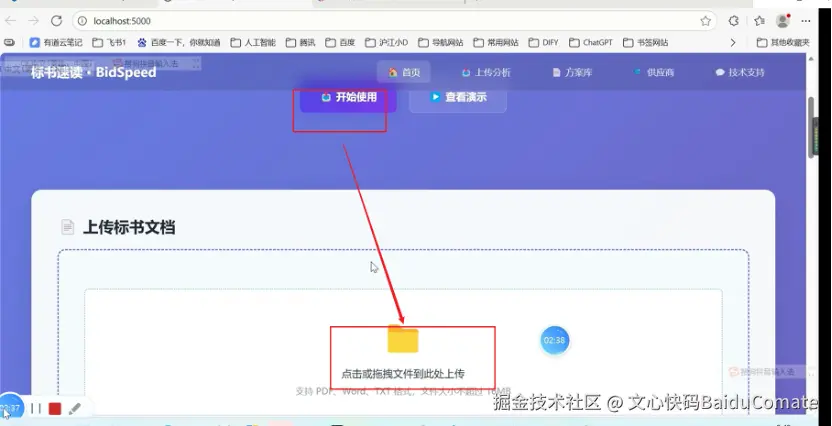Image resolution: width=832 pixels, height=426 pixels.
Task: Stop recording with the red square button
Action: [x=55, y=408]
